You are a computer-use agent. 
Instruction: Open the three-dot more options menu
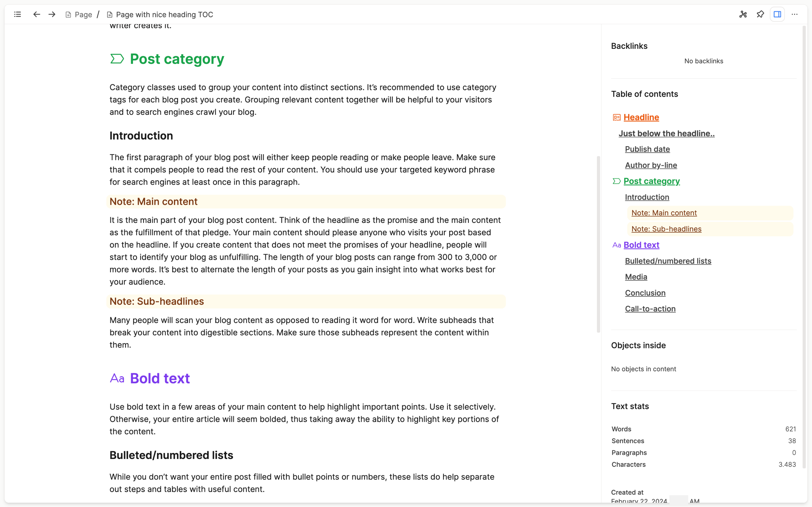[795, 14]
